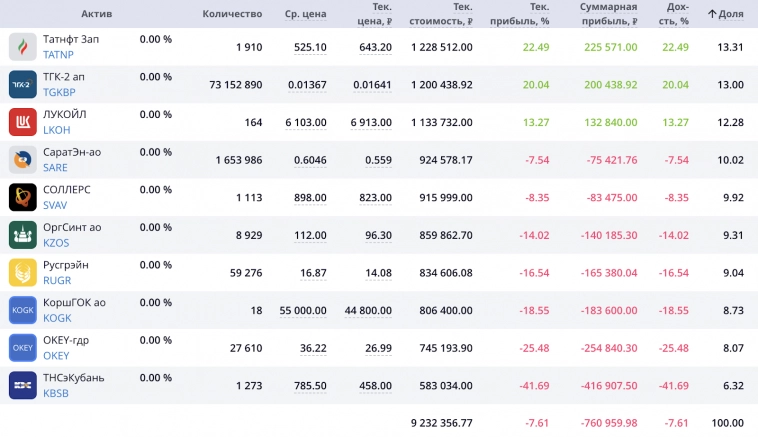This screenshot has width=758, height=437.
Task: Click the OKEY-гдр blue logo icon
Action: pos(23,347)
